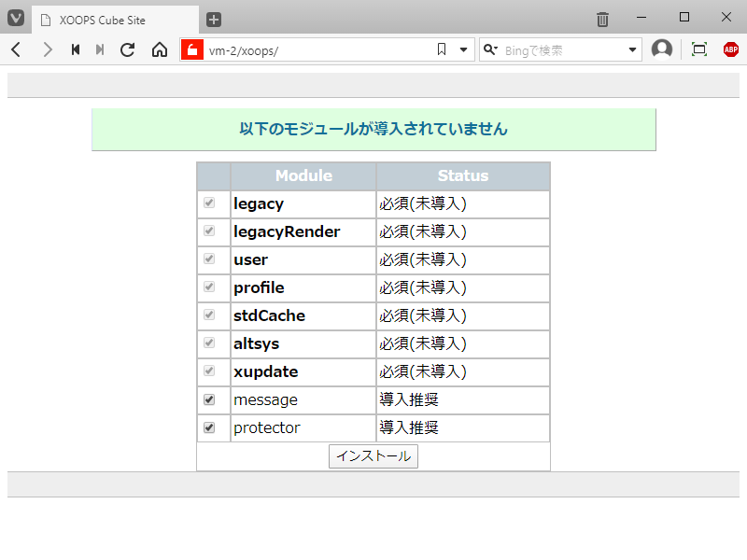Select the xupdate module name
Image resolution: width=747 pixels, height=560 pixels.
[266, 371]
